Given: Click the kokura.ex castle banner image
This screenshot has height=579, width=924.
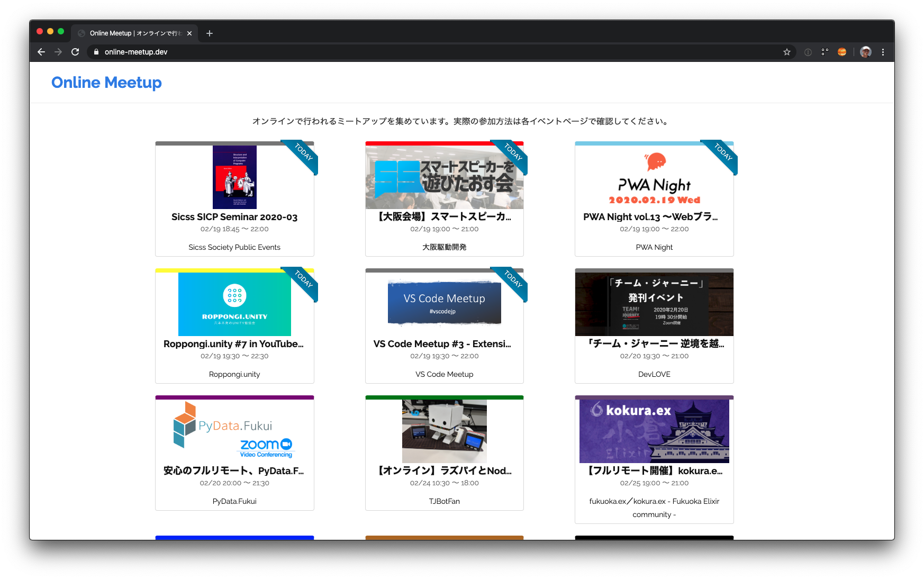Looking at the screenshot, I should pyautogui.click(x=655, y=431).
